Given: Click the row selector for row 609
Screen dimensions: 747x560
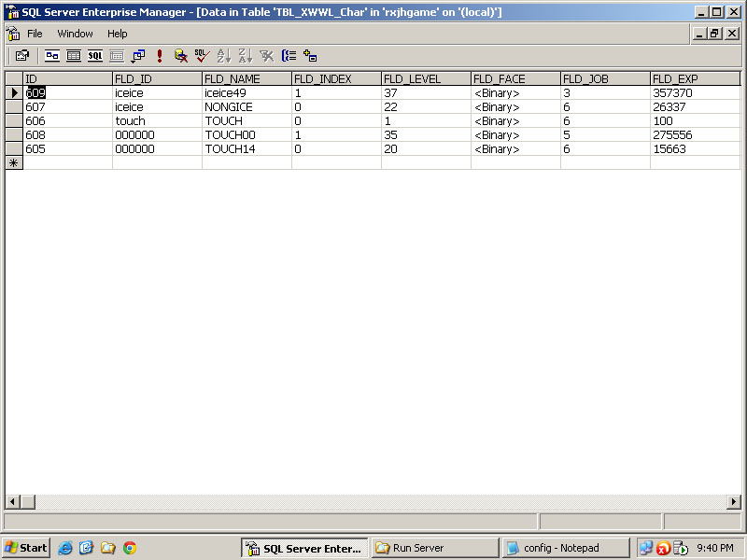Looking at the screenshot, I should click(x=14, y=92).
